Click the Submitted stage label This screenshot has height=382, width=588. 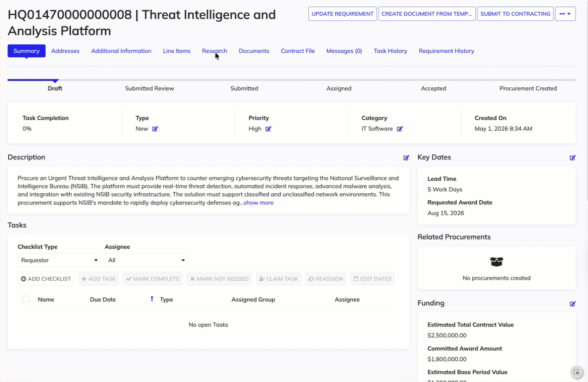coord(244,88)
